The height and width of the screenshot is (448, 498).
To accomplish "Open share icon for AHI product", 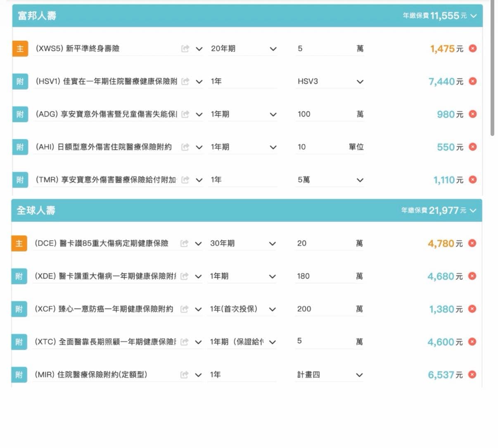I will (x=185, y=147).
